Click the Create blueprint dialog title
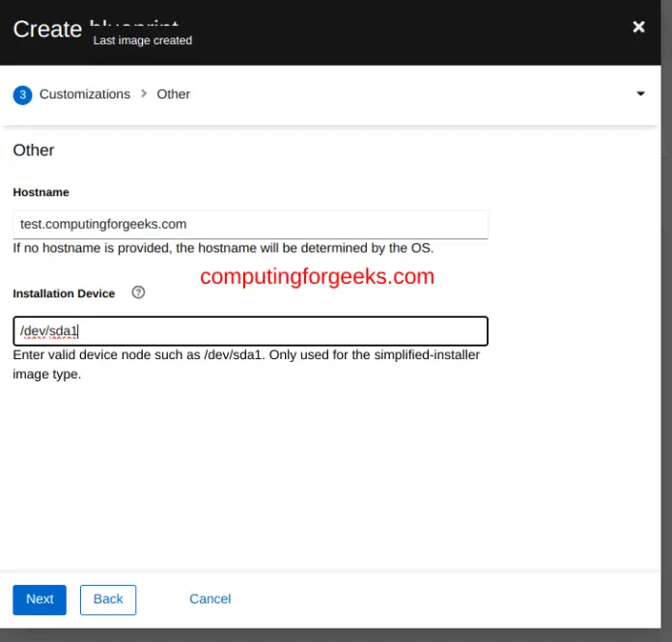 (48, 27)
